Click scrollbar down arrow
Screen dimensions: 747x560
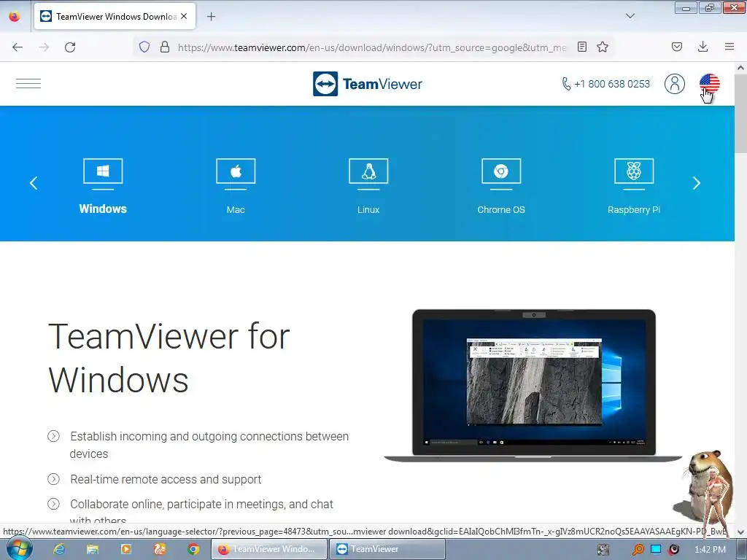pyautogui.click(x=740, y=532)
